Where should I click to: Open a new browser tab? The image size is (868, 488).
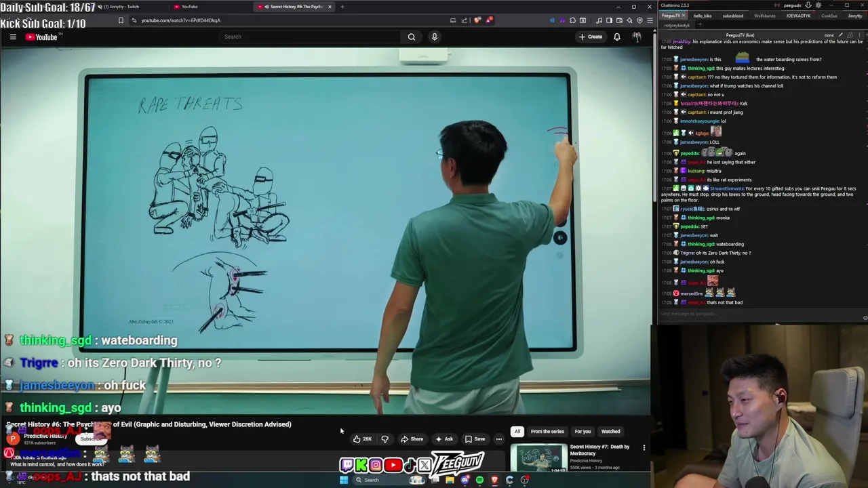tap(342, 7)
